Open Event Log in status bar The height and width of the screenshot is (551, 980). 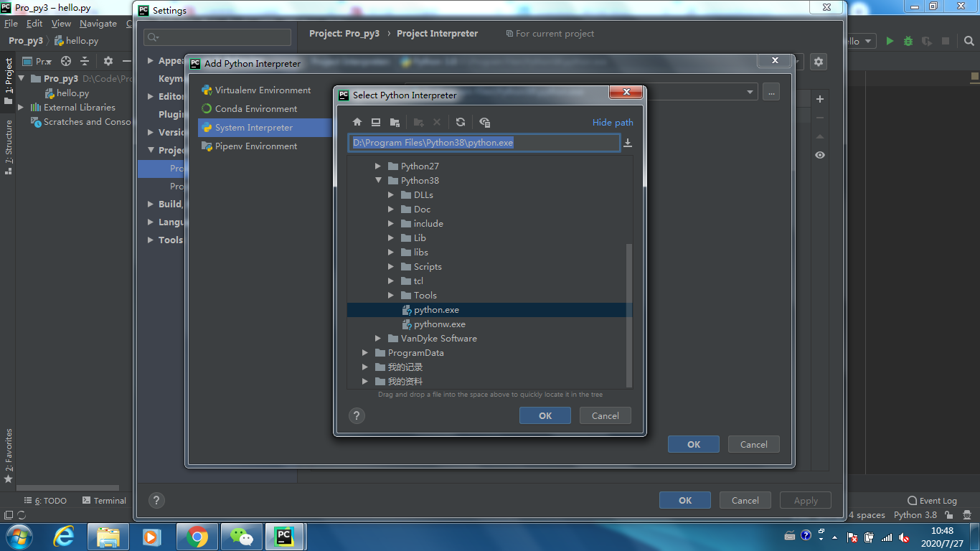pyautogui.click(x=932, y=501)
